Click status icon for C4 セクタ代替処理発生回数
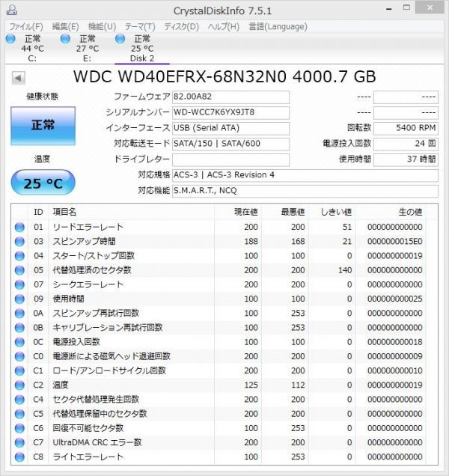This screenshot has width=449, height=476. [x=19, y=400]
